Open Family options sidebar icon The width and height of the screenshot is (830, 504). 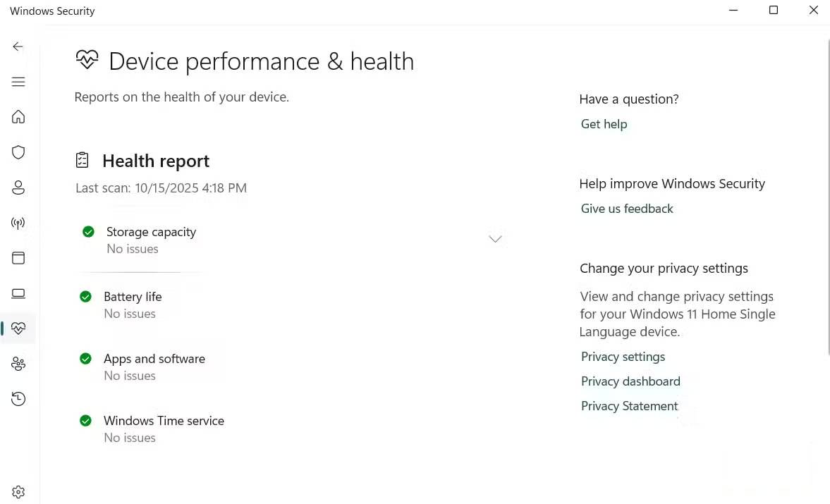18,364
